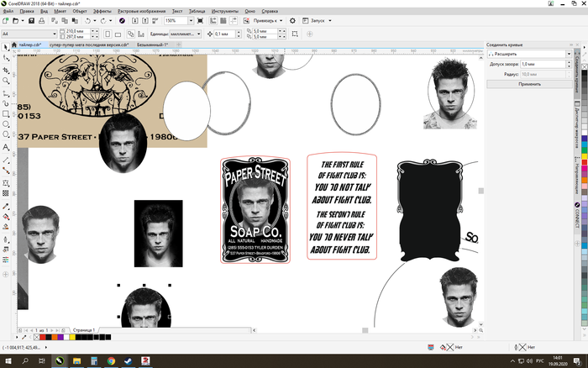Choose the Polygon tool
This screenshot has height=368, width=588.
click(6, 134)
